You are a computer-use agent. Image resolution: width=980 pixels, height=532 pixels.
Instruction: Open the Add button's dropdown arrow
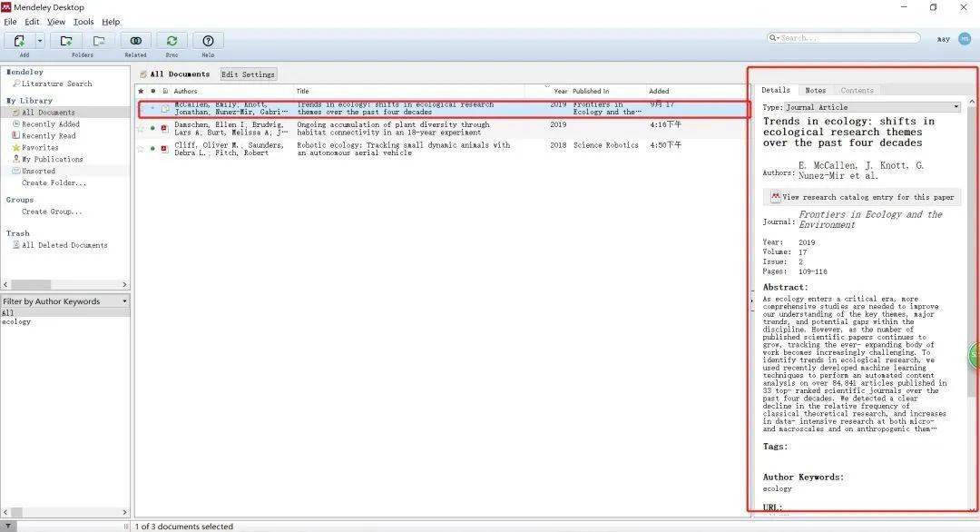pyautogui.click(x=40, y=41)
